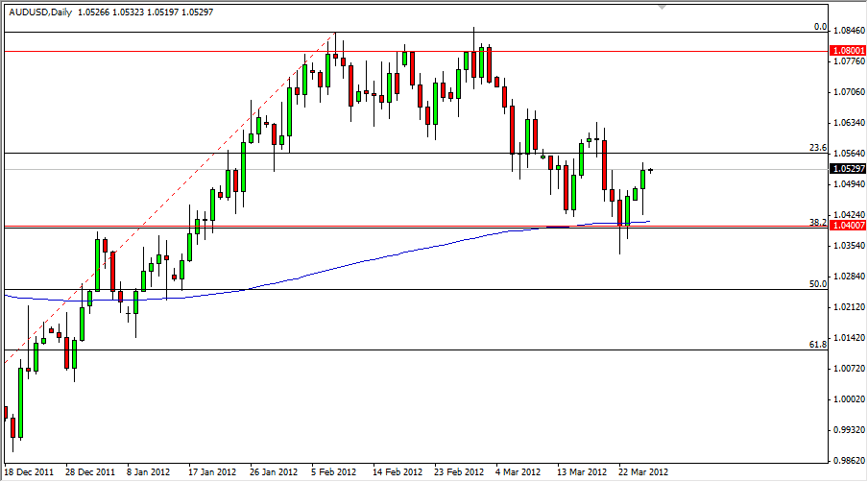Click the 5 Feb 2012 date label

pyautogui.click(x=333, y=472)
